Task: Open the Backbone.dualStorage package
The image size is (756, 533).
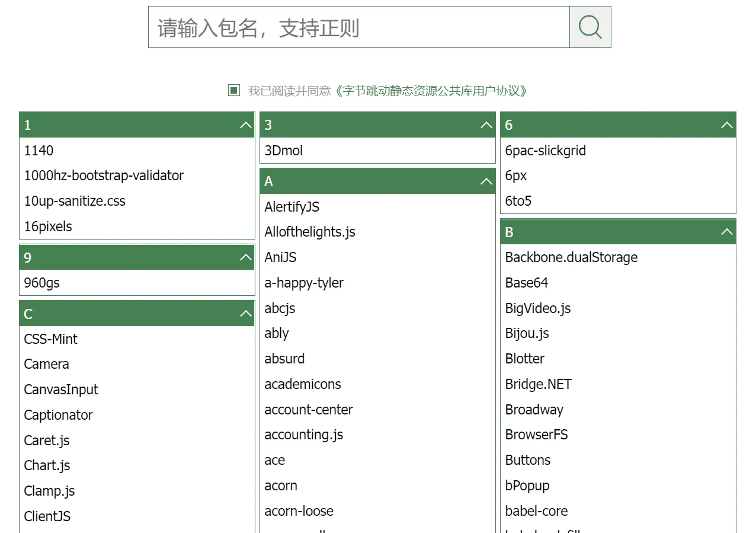Action: pos(571,257)
